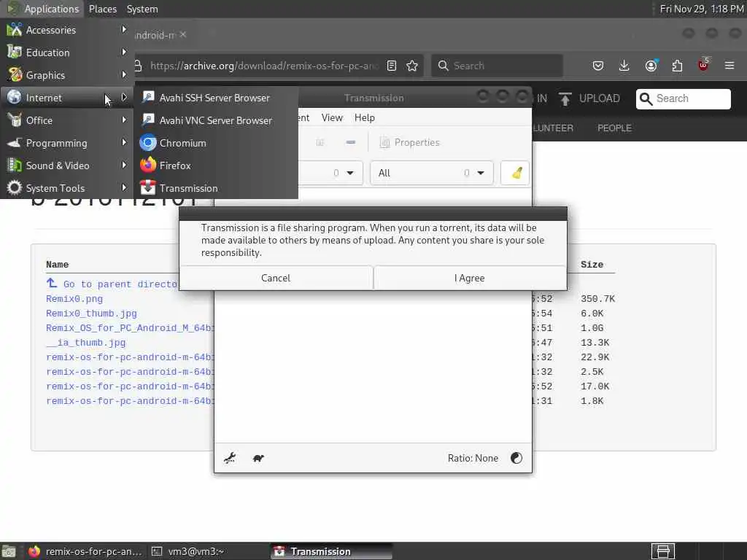Screen dimensions: 747x560
Task: Bookmark page with star icon
Action: point(412,66)
